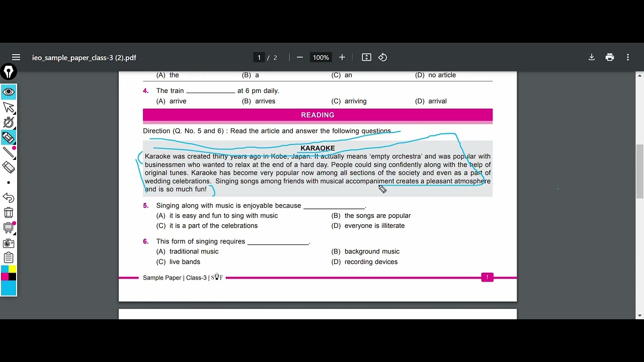Click answer 'it is a part of the celebrations'
This screenshot has height=362, width=644.
tap(213, 226)
